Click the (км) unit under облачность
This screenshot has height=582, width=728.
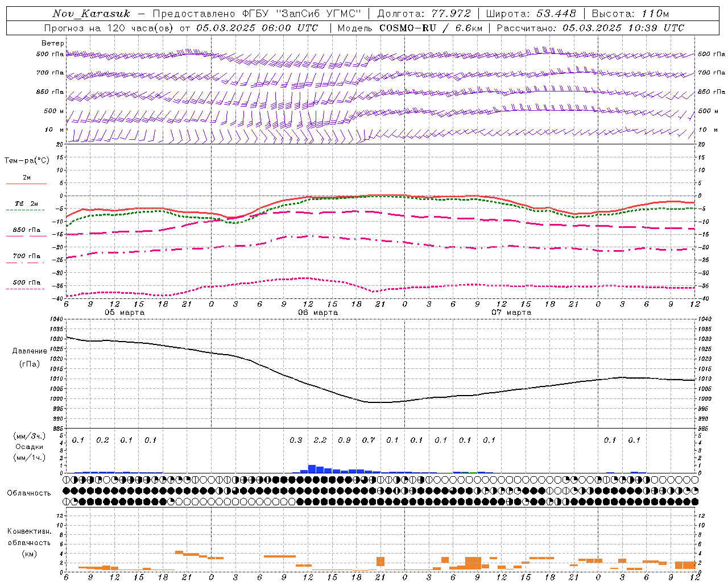tap(29, 554)
